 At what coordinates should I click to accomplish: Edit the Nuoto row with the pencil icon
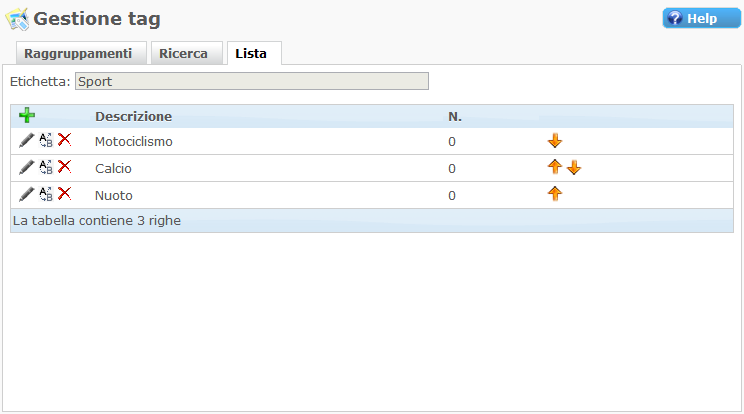(x=27, y=194)
